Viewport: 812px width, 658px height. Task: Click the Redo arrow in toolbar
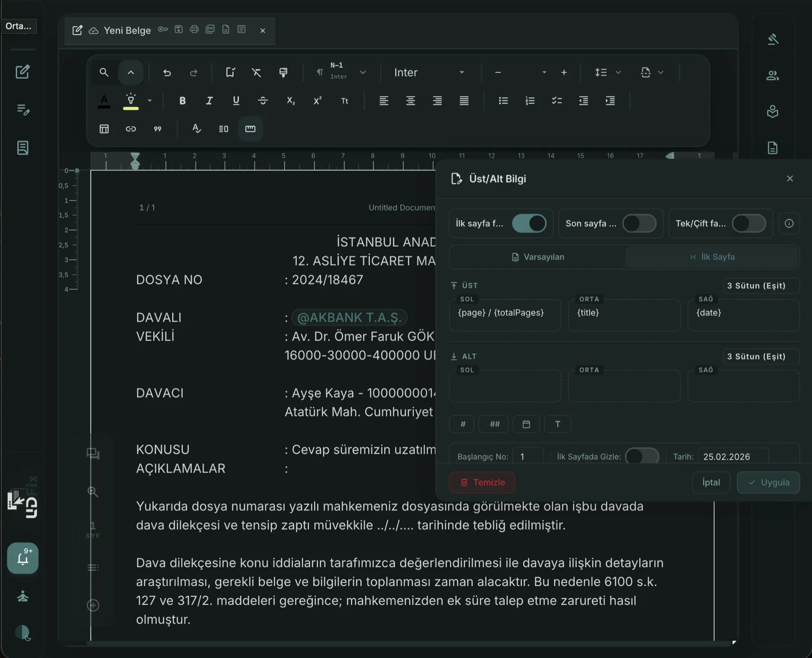coord(194,73)
